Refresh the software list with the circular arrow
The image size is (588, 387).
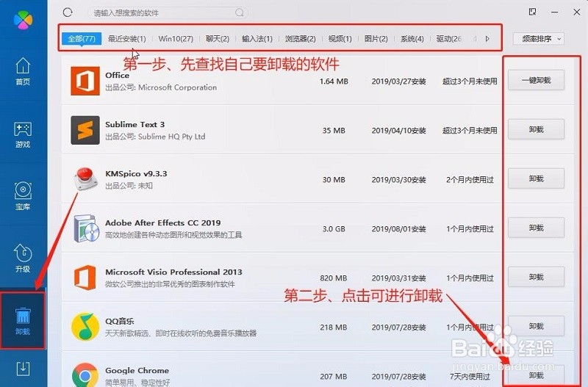coord(68,12)
